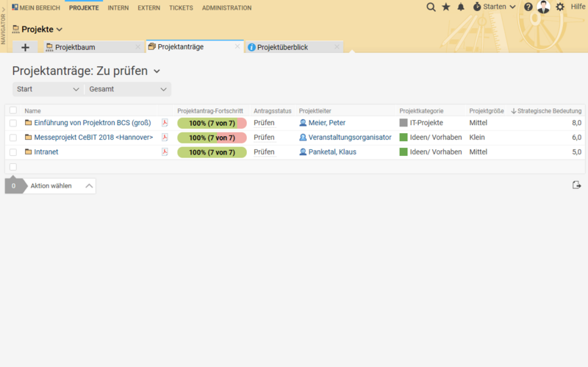This screenshot has width=588, height=367.
Task: Click the favorites star icon
Action: click(x=446, y=7)
